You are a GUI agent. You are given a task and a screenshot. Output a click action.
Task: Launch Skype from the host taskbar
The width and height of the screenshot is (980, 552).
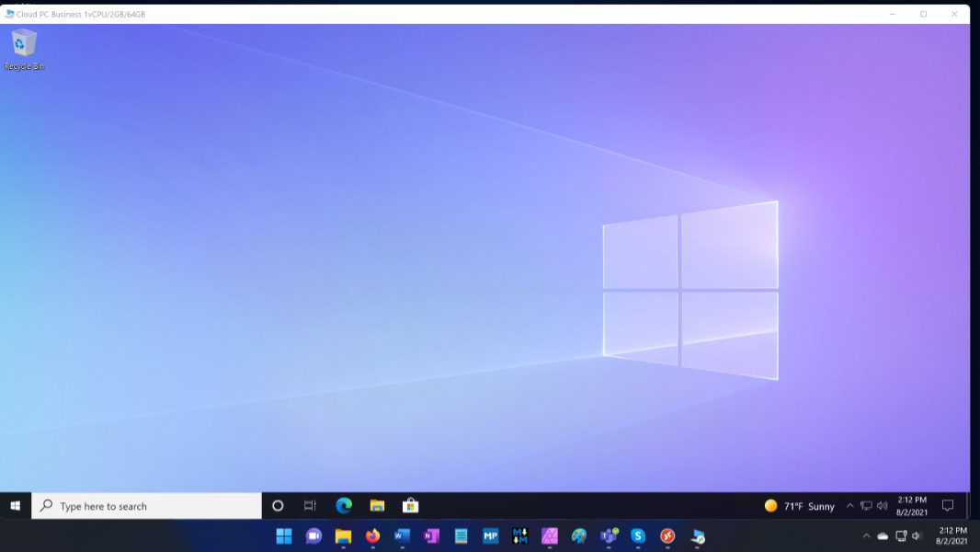[x=638, y=535]
